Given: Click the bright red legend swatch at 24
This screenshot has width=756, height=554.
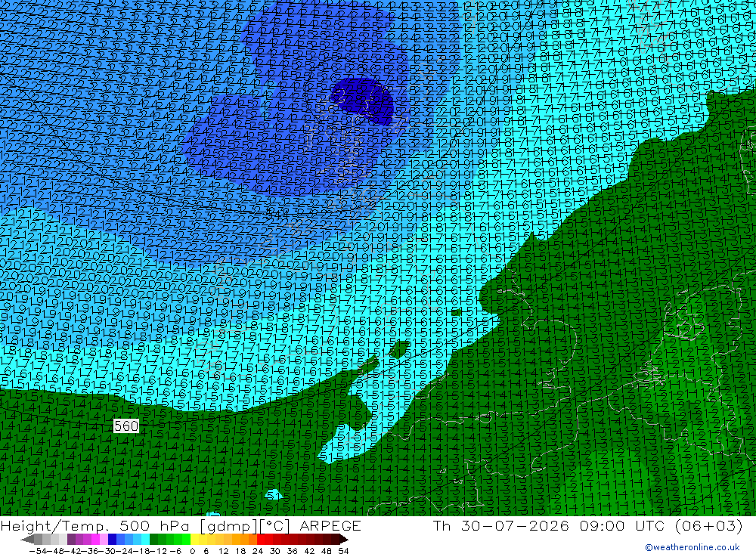Looking at the screenshot, I should [261, 539].
